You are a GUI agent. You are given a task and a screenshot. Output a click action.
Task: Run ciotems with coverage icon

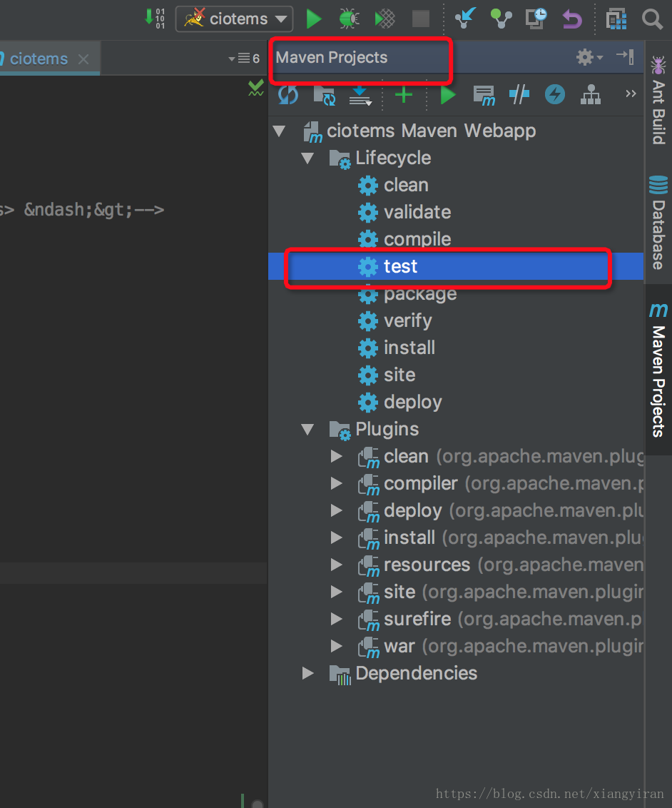click(385, 19)
